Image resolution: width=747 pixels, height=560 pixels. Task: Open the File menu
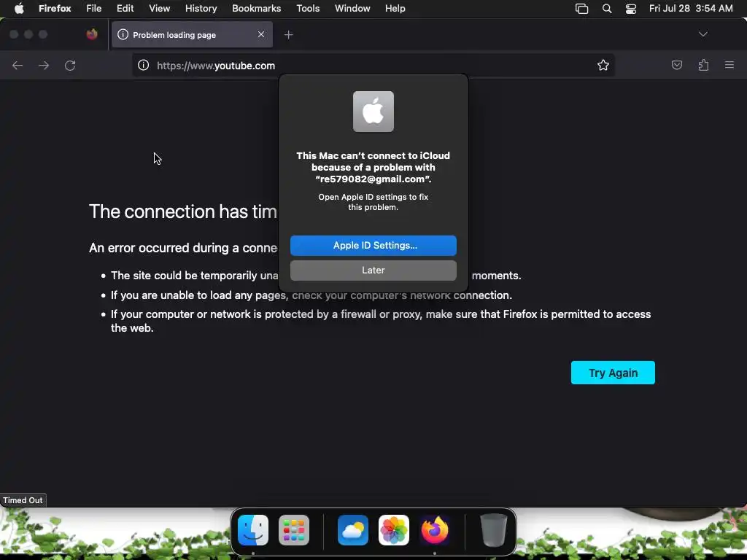[94, 8]
